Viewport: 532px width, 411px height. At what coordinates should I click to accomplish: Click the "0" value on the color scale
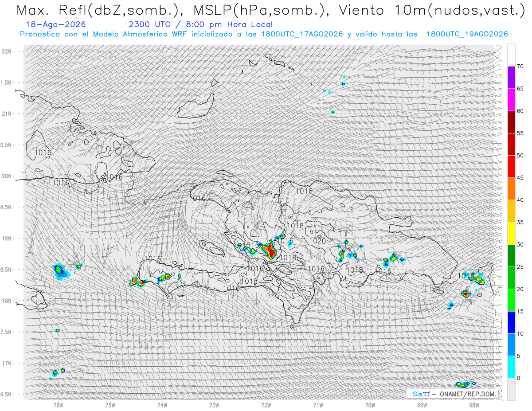(x=518, y=378)
